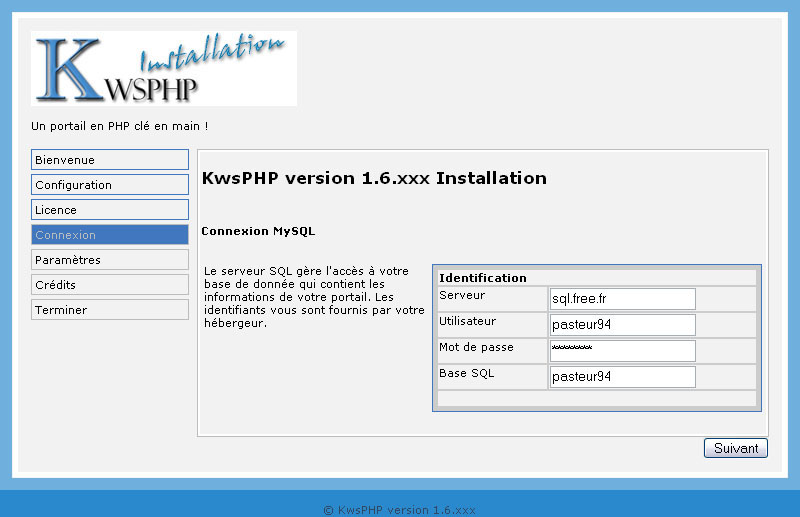Viewport: 800px width, 517px height.
Task: Click 'KwsPHP version 1.6.xxx Installation' title
Action: (374, 178)
